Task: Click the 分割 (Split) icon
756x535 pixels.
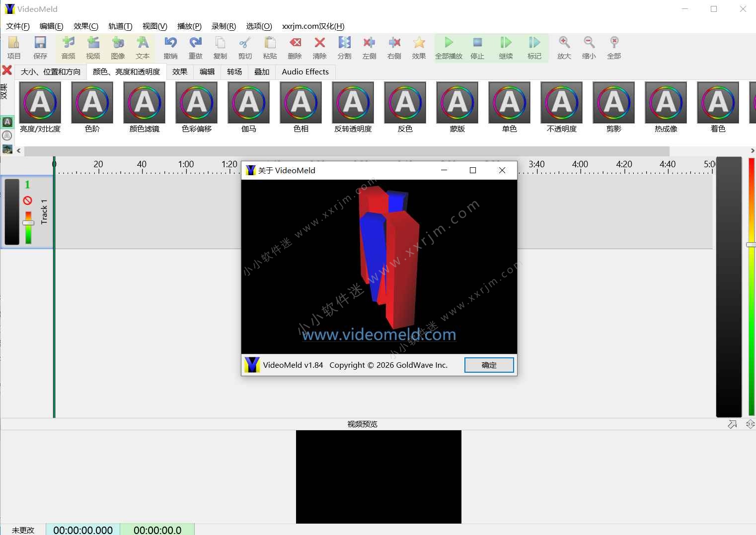Action: tap(344, 48)
